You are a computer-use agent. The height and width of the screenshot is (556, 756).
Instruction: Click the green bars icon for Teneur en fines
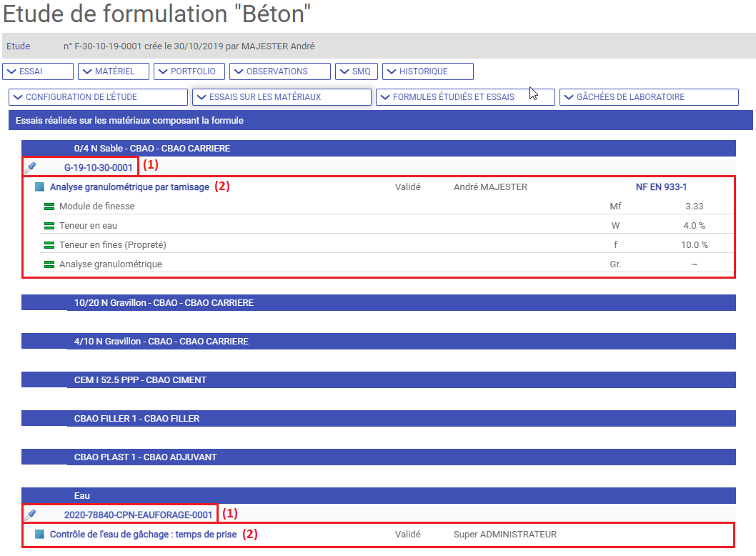coord(49,245)
